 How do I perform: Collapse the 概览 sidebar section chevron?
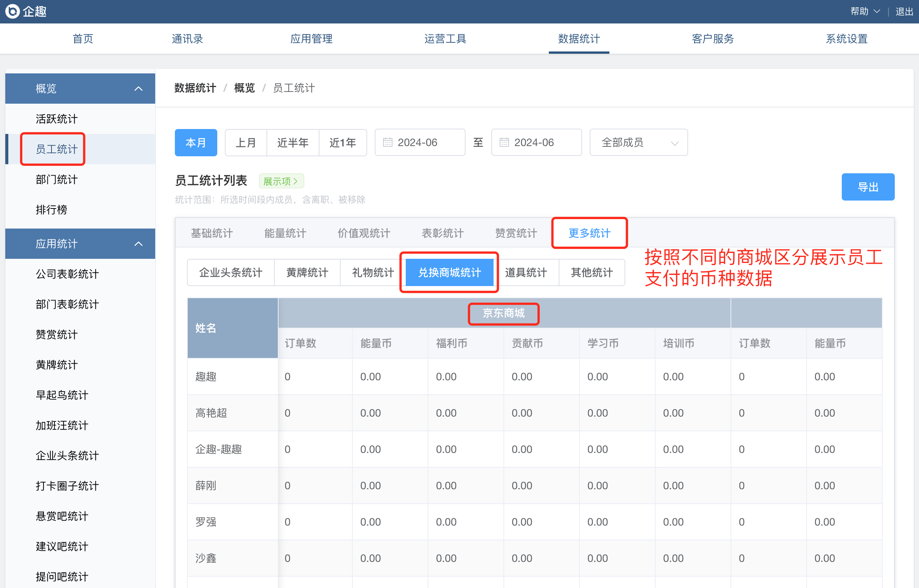(x=138, y=89)
